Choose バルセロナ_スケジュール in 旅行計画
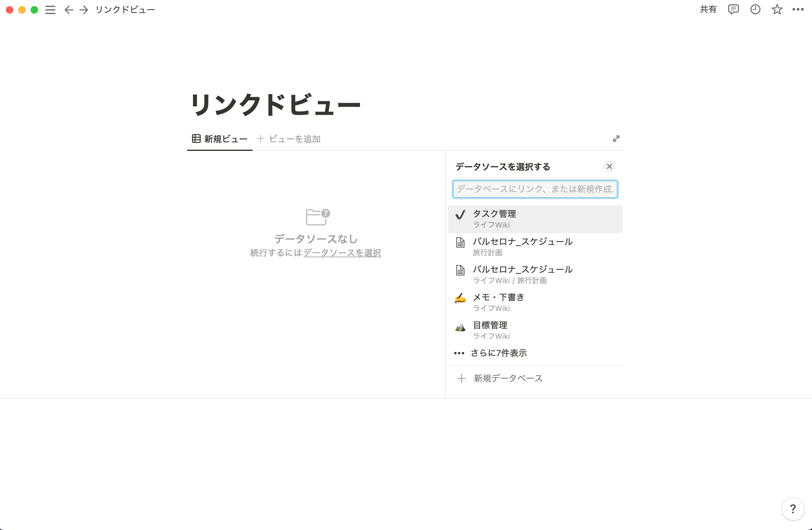The image size is (812, 530). (x=535, y=247)
